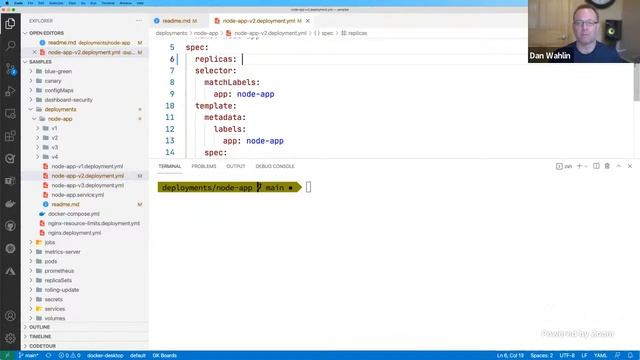Open errors and warnings count in status bar
The width and height of the screenshot is (640, 360).
pyautogui.click(x=69, y=356)
